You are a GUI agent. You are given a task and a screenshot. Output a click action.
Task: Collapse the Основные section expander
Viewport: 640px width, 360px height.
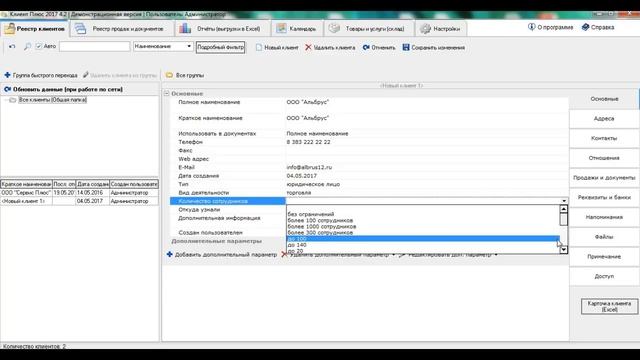tap(167, 93)
